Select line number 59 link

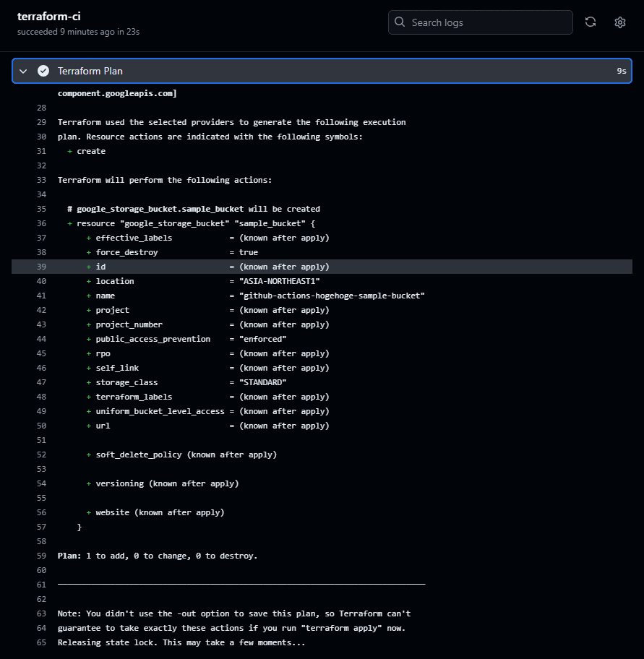(41, 556)
